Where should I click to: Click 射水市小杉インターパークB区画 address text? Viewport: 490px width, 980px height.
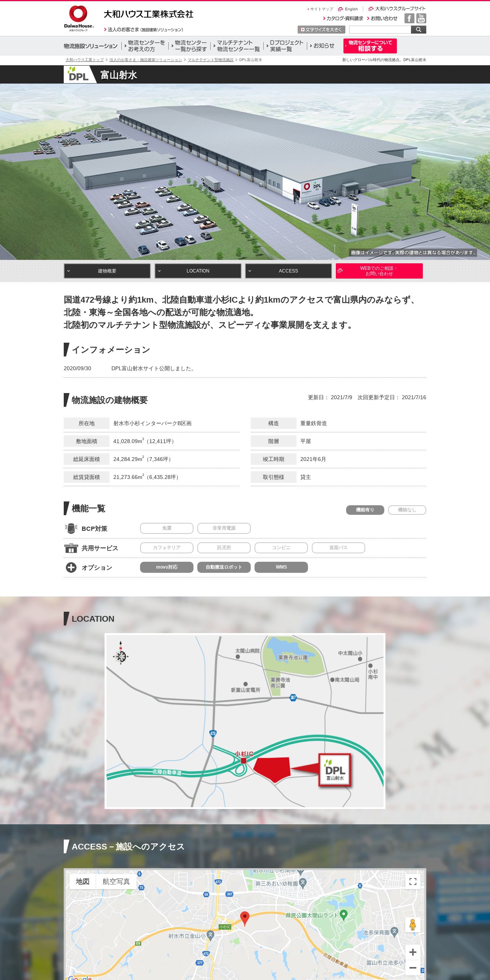[x=152, y=423]
